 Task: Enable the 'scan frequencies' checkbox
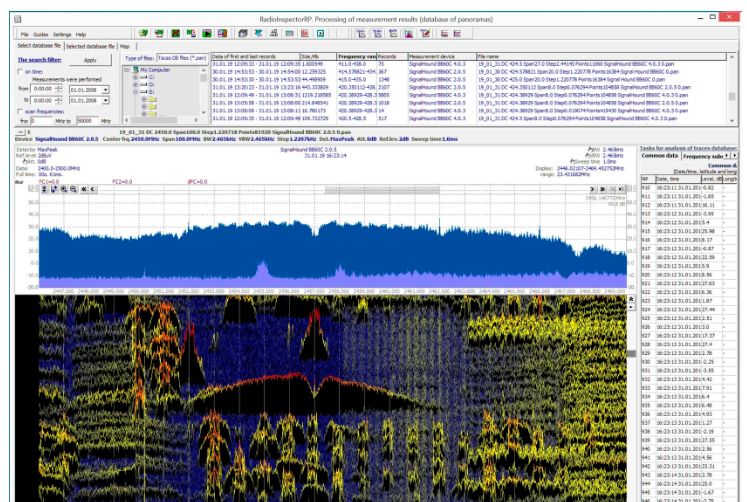(x=20, y=111)
